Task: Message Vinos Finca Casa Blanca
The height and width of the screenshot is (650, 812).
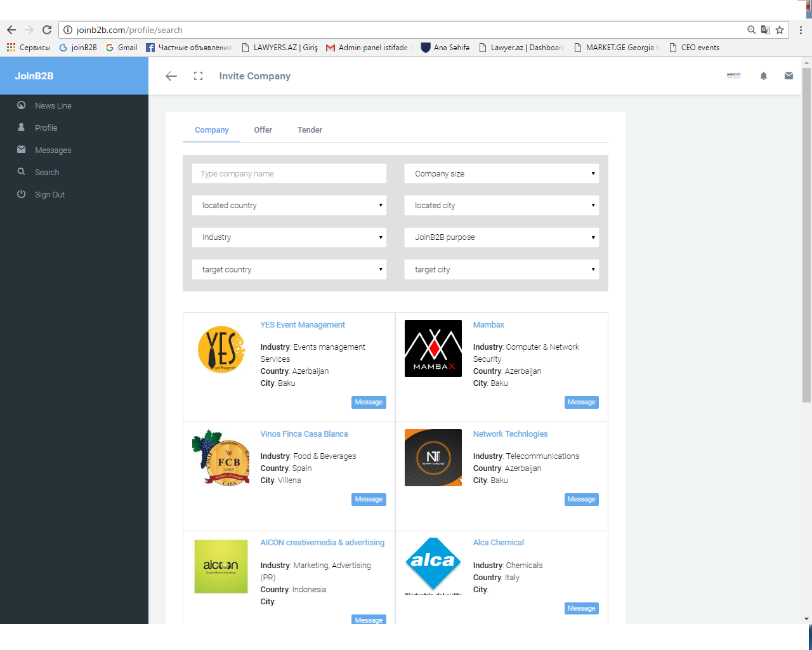Action: point(369,500)
